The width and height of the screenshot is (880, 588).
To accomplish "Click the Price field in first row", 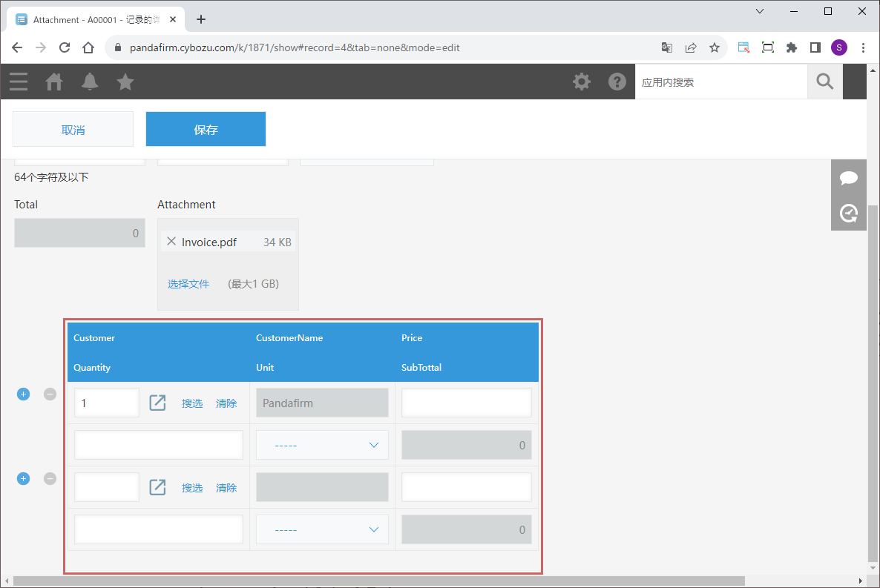I will [466, 403].
